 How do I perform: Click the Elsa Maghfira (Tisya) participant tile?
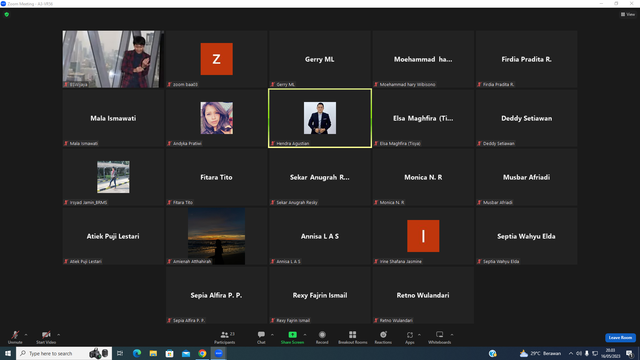[423, 118]
